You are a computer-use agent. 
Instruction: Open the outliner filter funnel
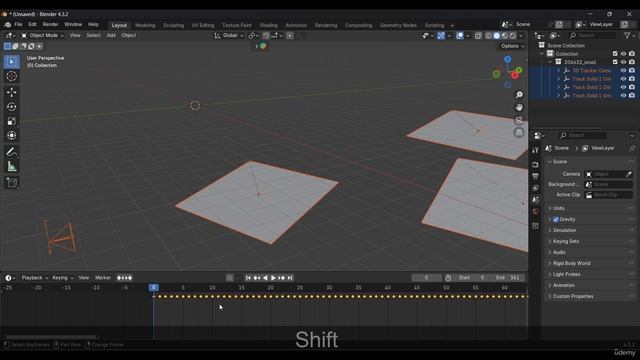627,36
